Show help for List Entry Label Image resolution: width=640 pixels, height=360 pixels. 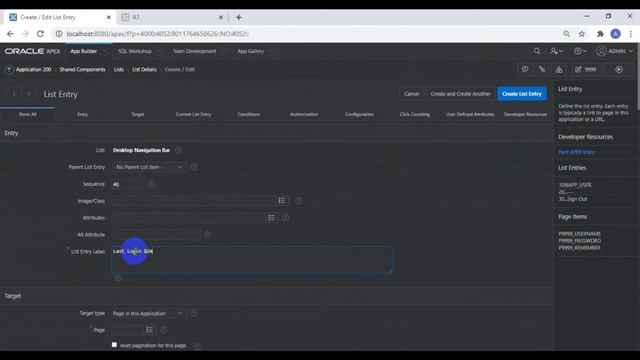(118, 278)
